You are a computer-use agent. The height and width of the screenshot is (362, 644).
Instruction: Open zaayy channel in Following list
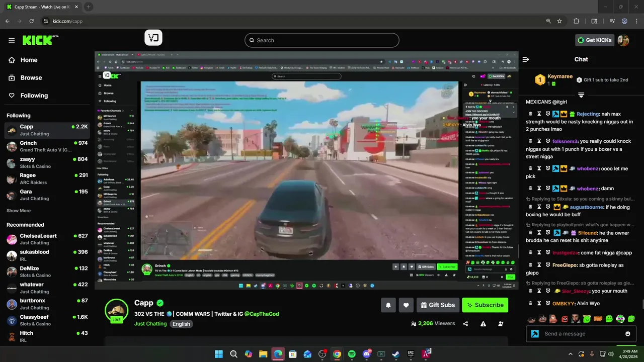coord(47,162)
